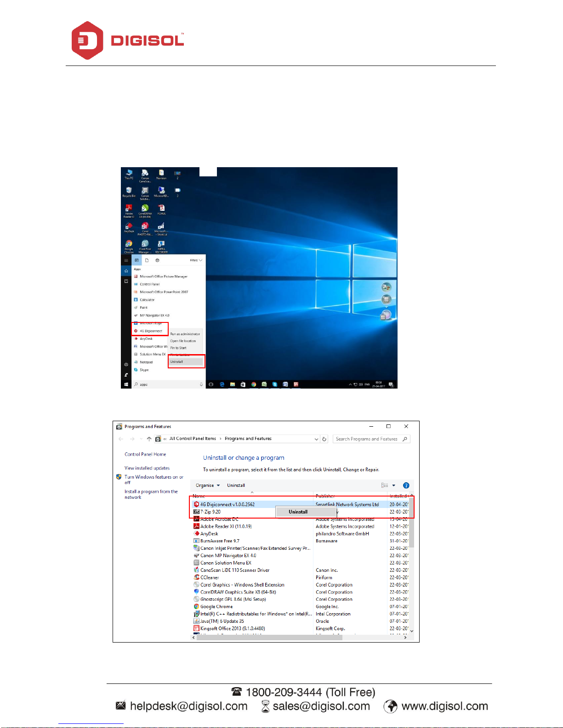The image size is (563, 728).
Task: Click the Up arrow navigation button
Action: pos(149,439)
